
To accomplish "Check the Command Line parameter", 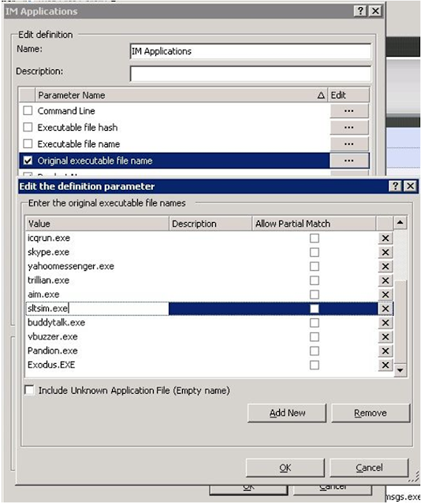I will coord(28,110).
